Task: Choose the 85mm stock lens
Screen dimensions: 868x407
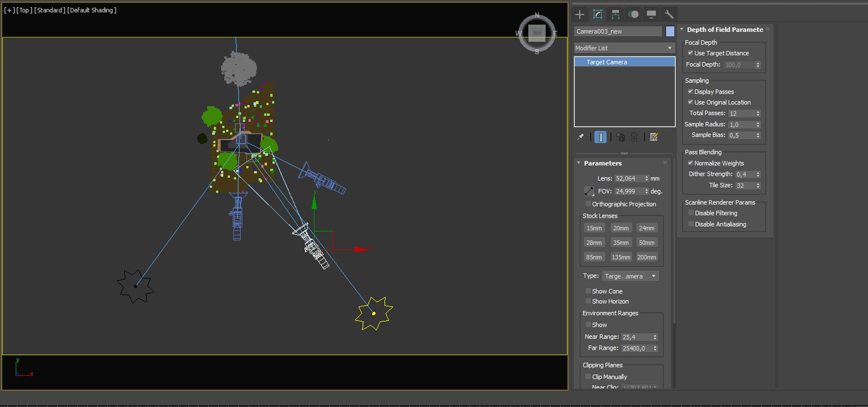Action: coord(594,257)
